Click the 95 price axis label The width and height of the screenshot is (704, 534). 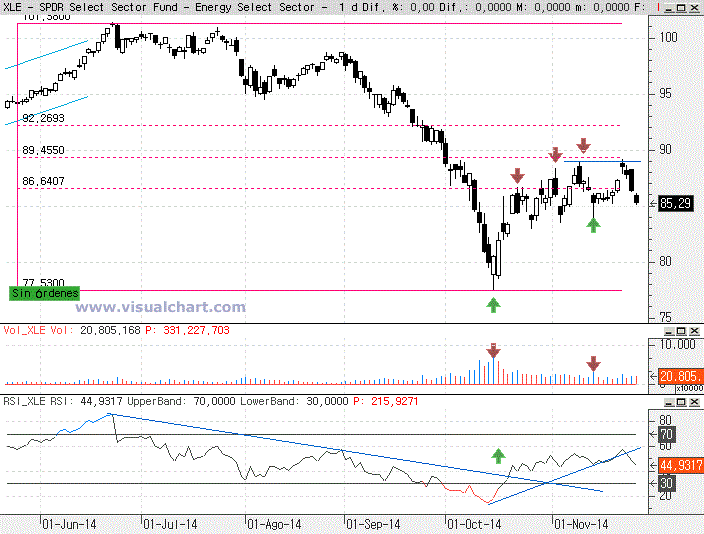[665, 93]
